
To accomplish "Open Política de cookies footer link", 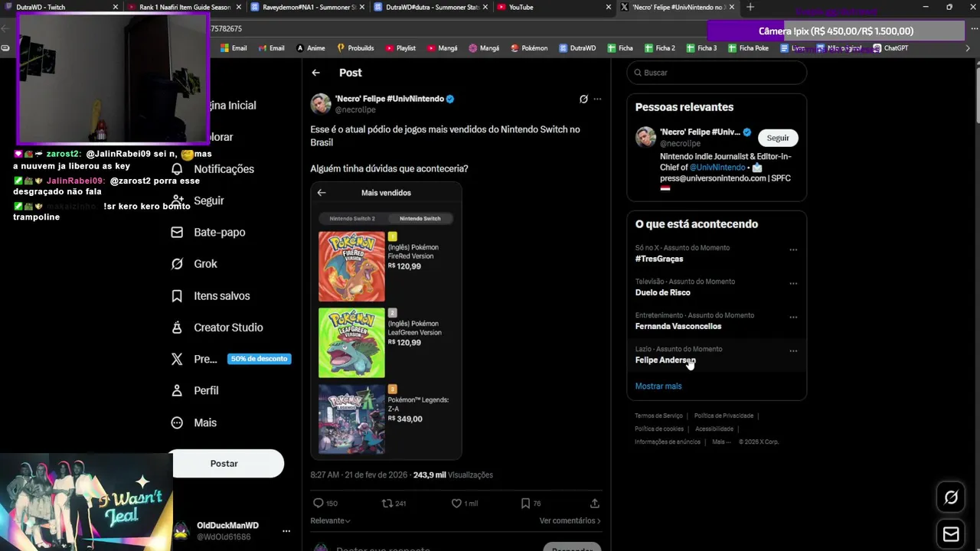I will pyautogui.click(x=659, y=429).
